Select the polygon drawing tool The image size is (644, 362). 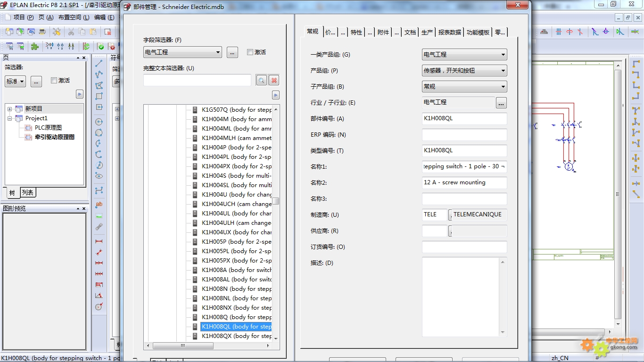(99, 85)
